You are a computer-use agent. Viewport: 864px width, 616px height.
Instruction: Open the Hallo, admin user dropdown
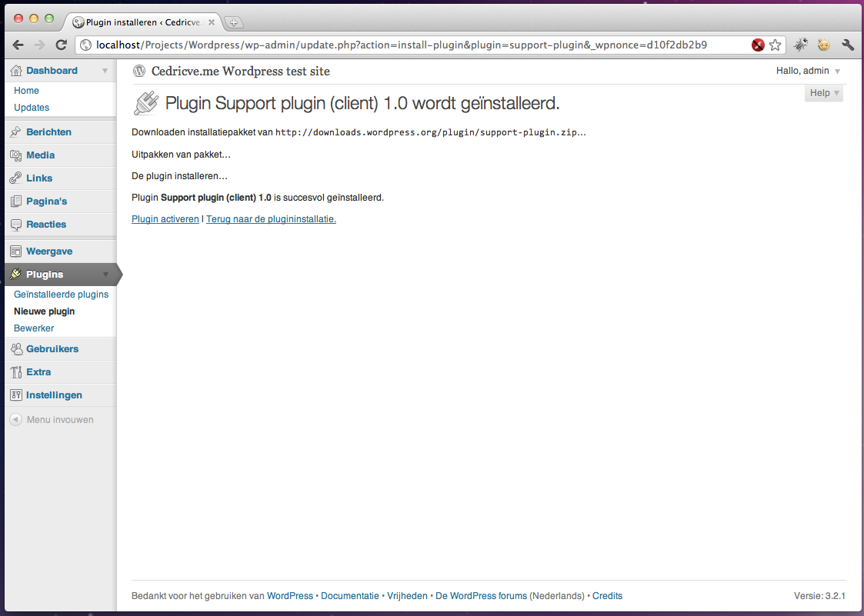pos(809,71)
